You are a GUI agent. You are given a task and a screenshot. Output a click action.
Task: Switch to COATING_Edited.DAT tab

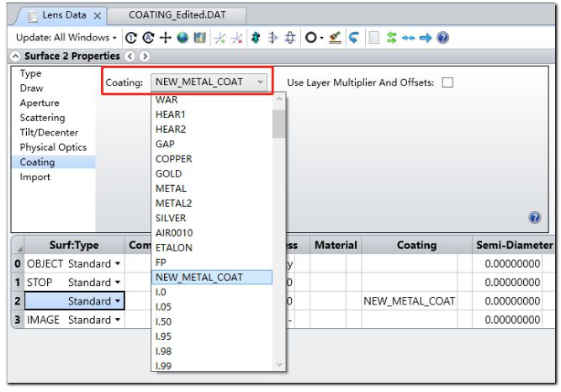(177, 15)
